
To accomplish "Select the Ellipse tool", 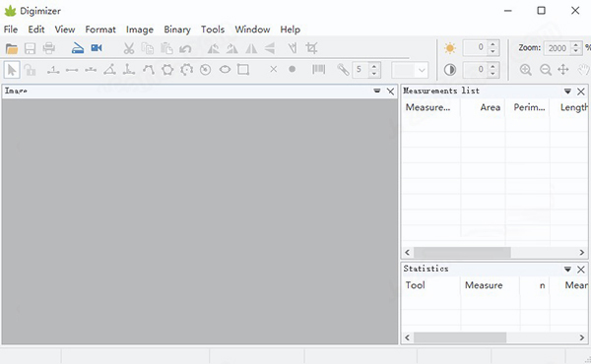I will click(x=225, y=69).
